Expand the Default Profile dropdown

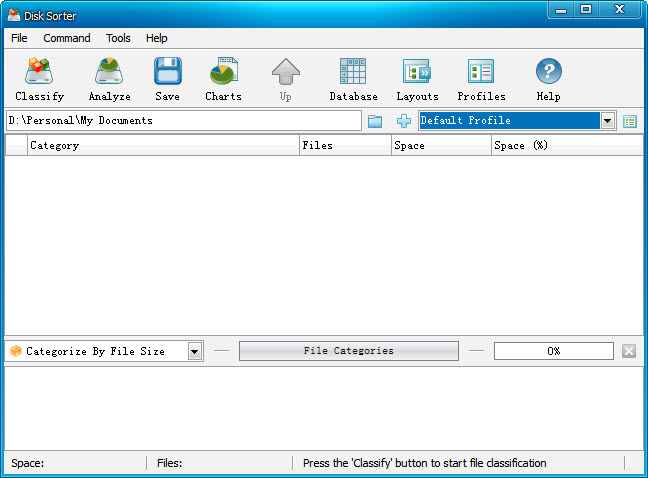tap(608, 121)
